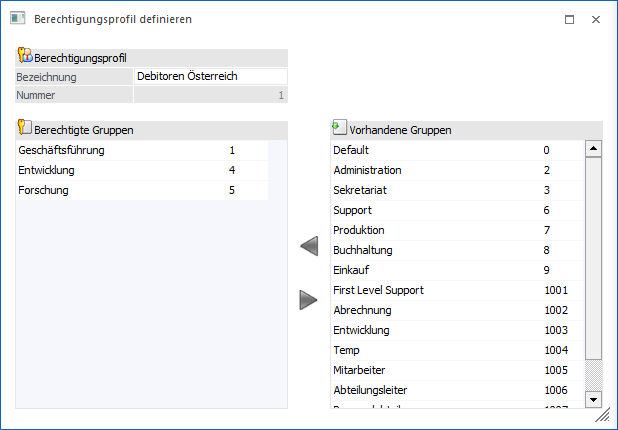The width and height of the screenshot is (618, 430).
Task: Click the left arrow to add group
Action: click(309, 247)
